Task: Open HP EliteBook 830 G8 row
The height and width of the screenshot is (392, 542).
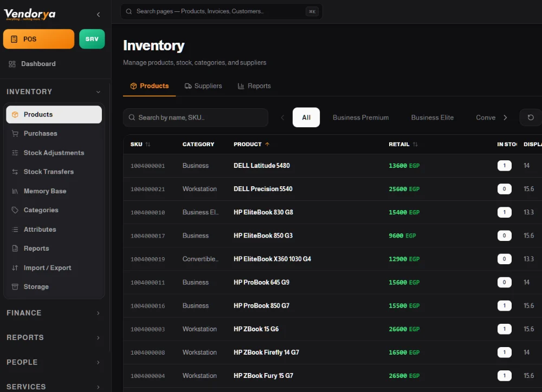Action: pyautogui.click(x=333, y=212)
